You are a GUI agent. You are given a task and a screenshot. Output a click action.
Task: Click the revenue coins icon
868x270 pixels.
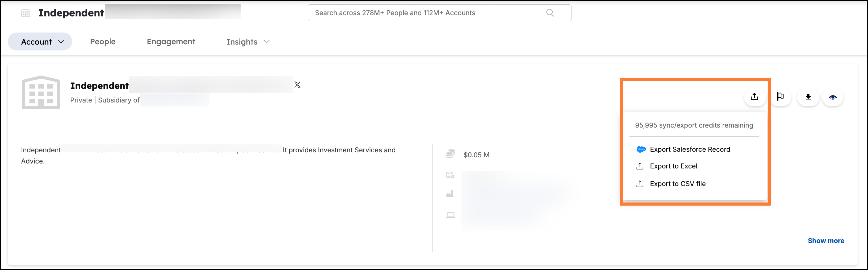click(450, 154)
